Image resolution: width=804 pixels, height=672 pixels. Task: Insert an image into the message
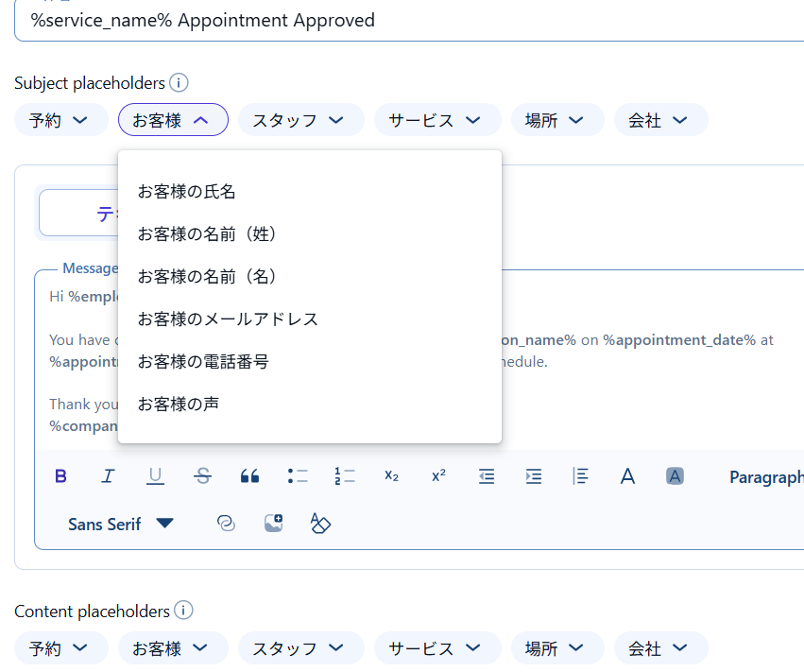coord(273,524)
